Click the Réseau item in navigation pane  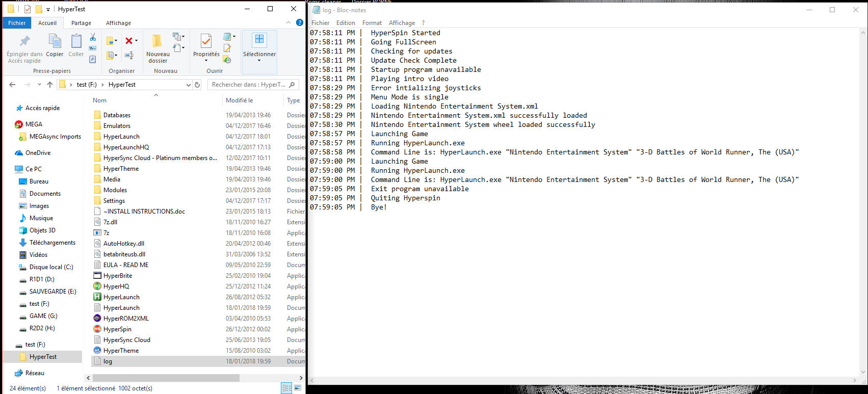point(35,373)
